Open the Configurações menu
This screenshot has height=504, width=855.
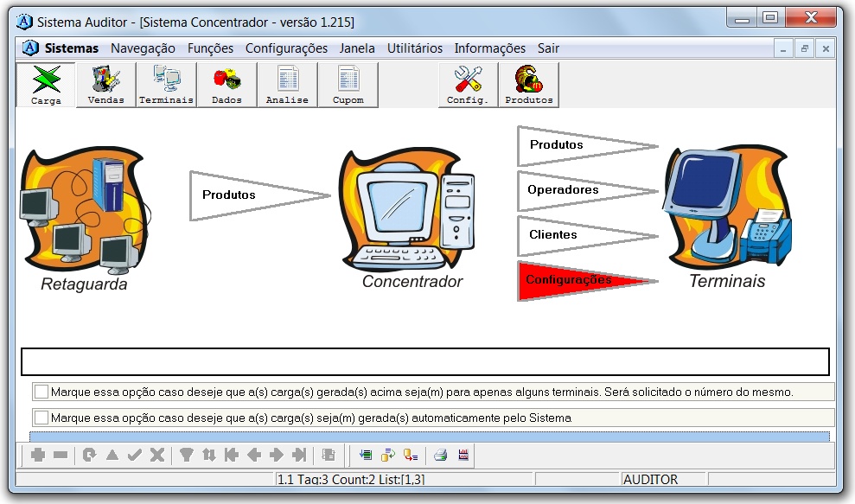click(286, 48)
